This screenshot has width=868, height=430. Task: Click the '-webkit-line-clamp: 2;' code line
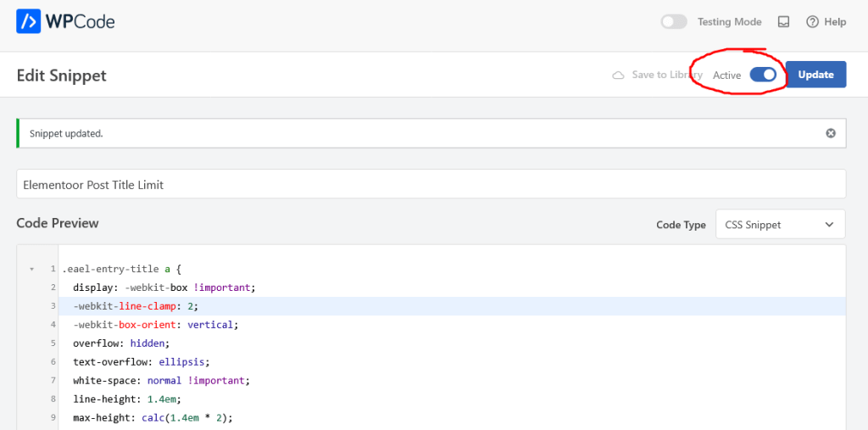click(137, 306)
